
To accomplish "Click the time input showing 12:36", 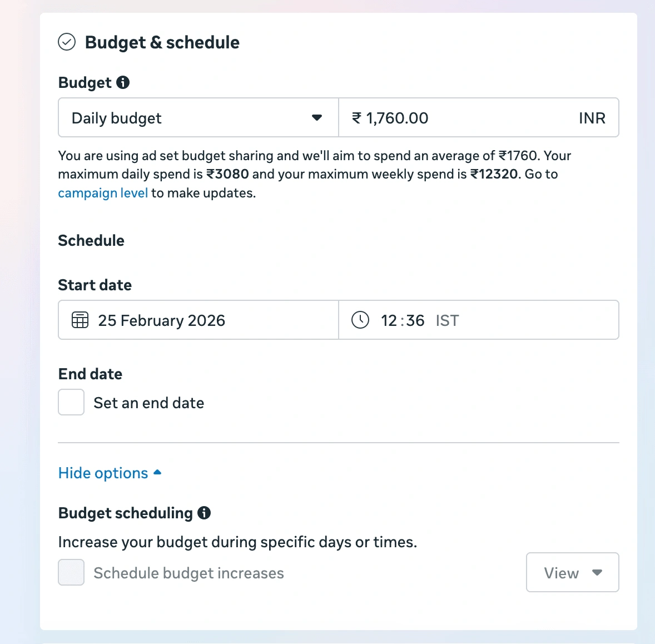I will pyautogui.click(x=401, y=320).
